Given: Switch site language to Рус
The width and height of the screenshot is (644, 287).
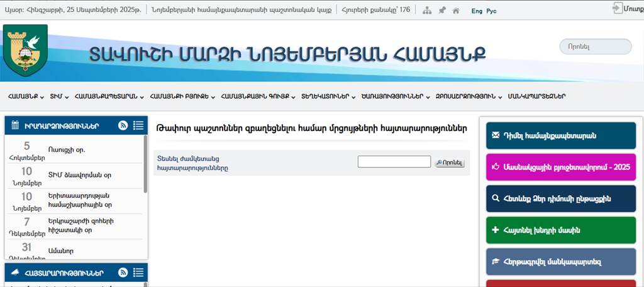Looking at the screenshot, I should pyautogui.click(x=491, y=11).
